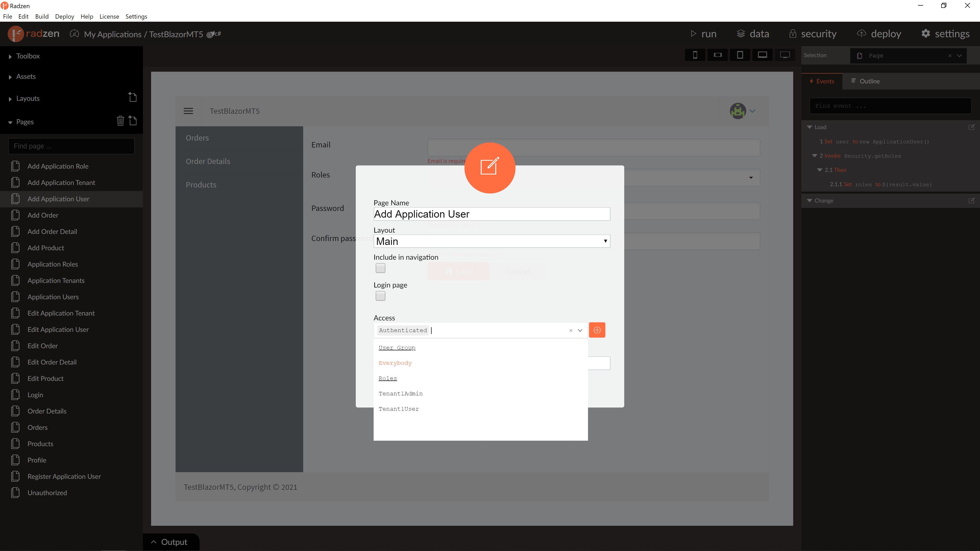Click the settings gear icon
The width and height of the screenshot is (980, 551).
[926, 33]
